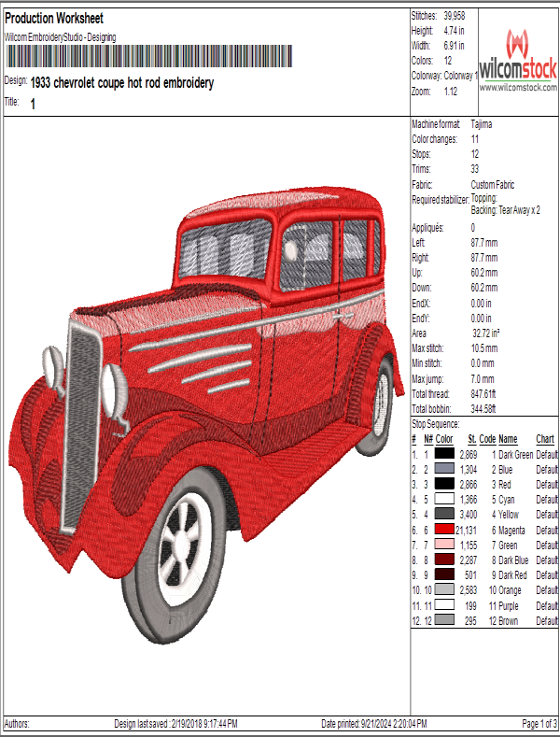Click the 'Color' column header

click(x=444, y=439)
